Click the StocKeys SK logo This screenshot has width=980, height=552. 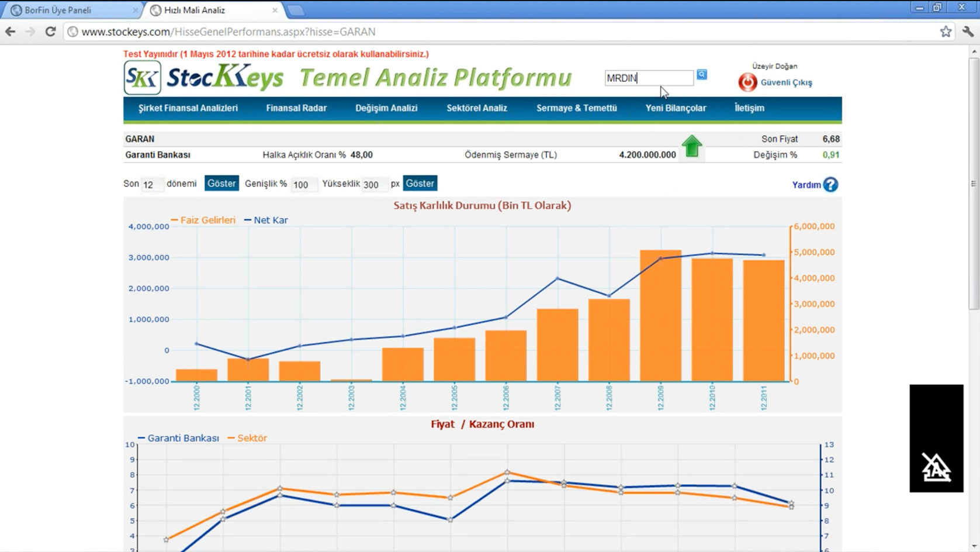[x=143, y=77]
